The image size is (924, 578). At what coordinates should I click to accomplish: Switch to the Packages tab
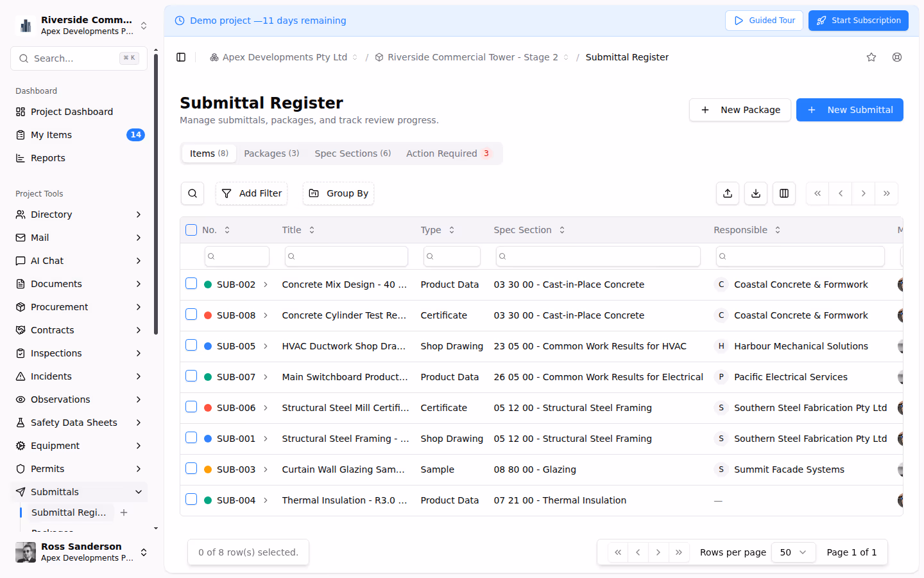pos(271,153)
